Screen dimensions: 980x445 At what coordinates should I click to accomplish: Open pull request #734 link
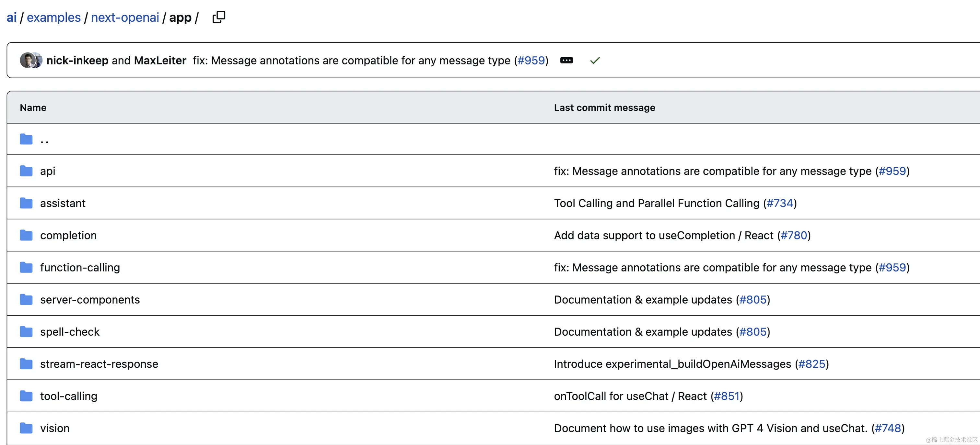point(779,203)
